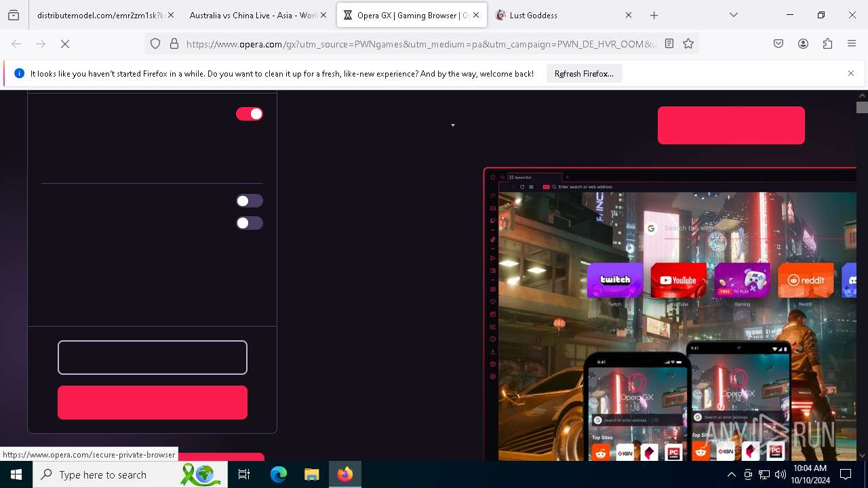Open Firefox View icon beside the tabs

coord(14,15)
